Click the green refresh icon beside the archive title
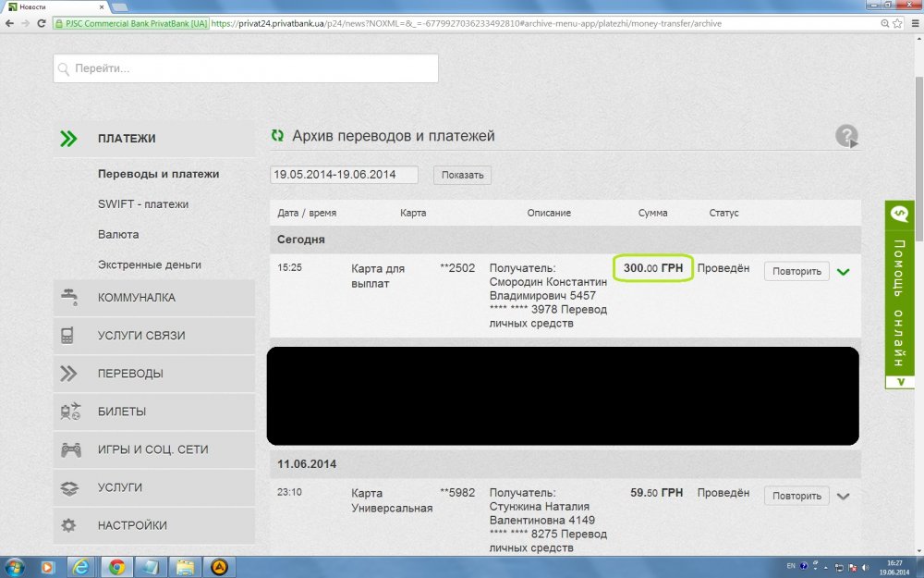 pos(277,136)
